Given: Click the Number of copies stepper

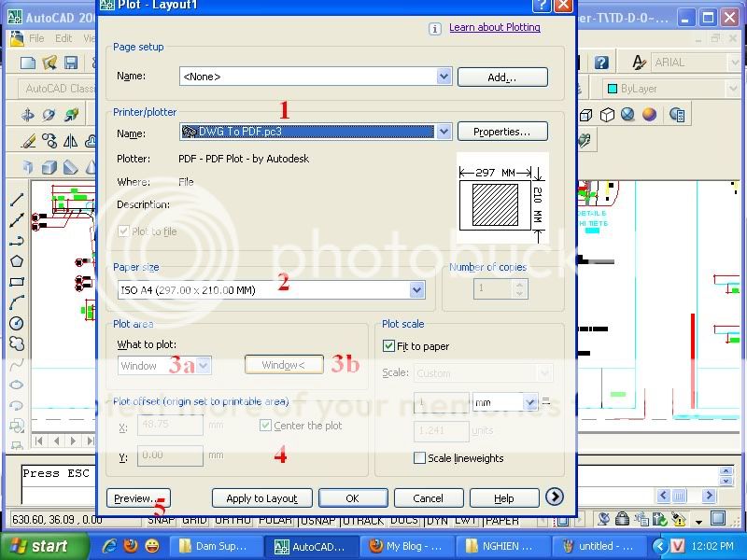Looking at the screenshot, I should point(520,288).
